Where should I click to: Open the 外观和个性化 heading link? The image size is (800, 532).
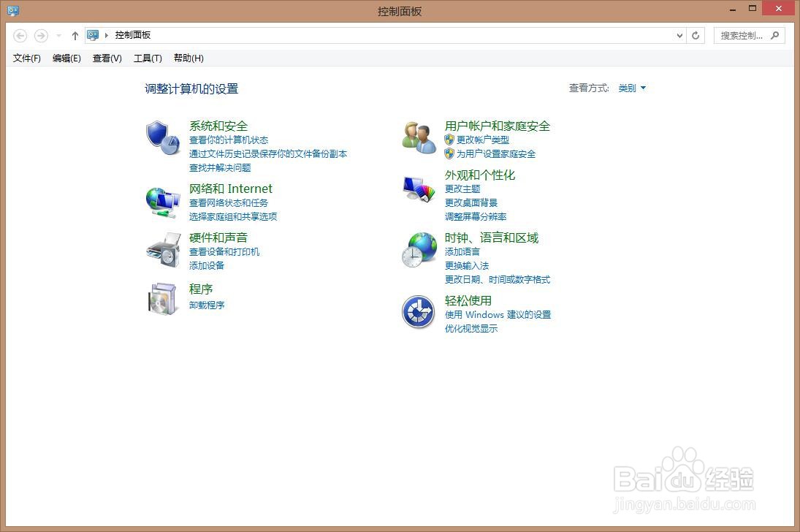click(480, 175)
